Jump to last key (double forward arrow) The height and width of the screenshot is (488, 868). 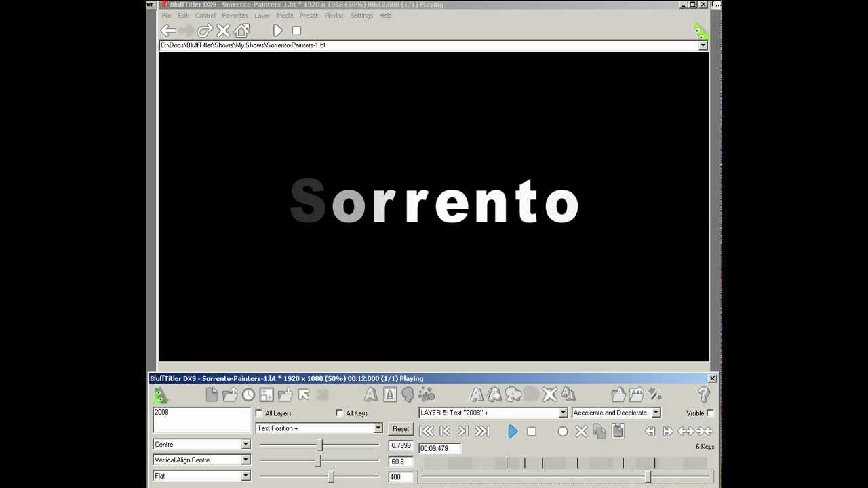coord(482,431)
